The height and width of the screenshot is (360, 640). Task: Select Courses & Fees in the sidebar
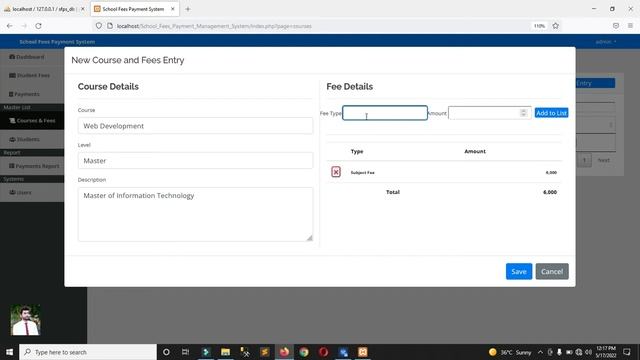point(32,121)
